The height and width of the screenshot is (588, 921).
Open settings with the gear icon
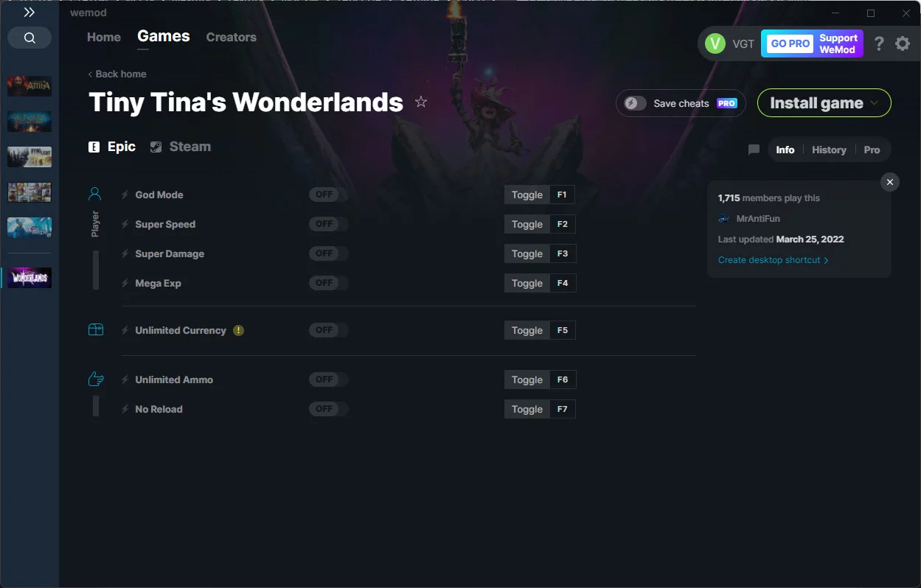[x=903, y=43]
